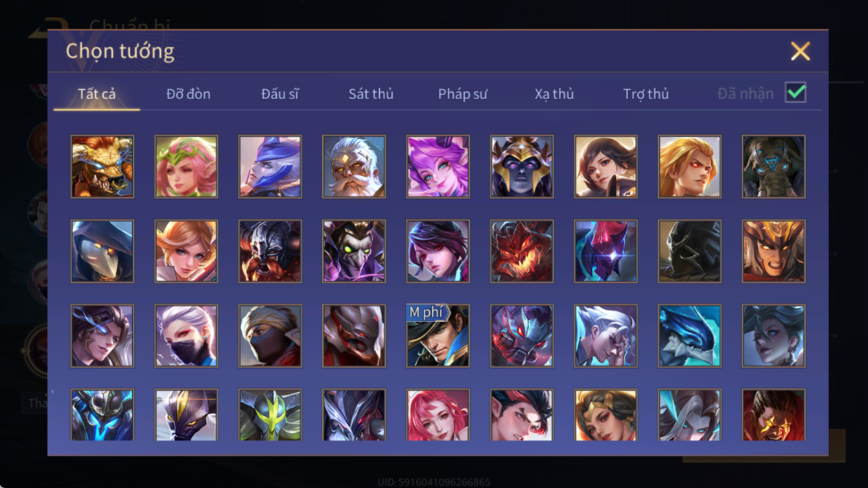The height and width of the screenshot is (488, 868).
Task: Filter by Pháp sư tab
Action: [463, 94]
